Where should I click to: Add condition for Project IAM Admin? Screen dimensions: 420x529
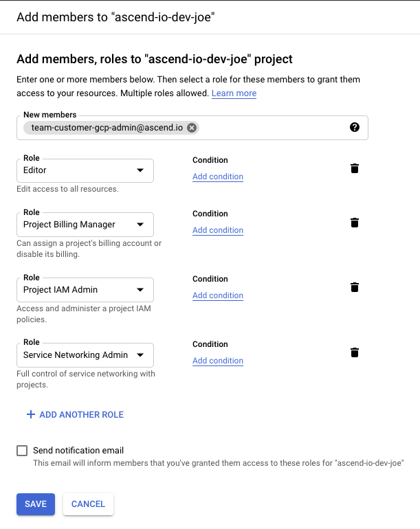click(218, 295)
